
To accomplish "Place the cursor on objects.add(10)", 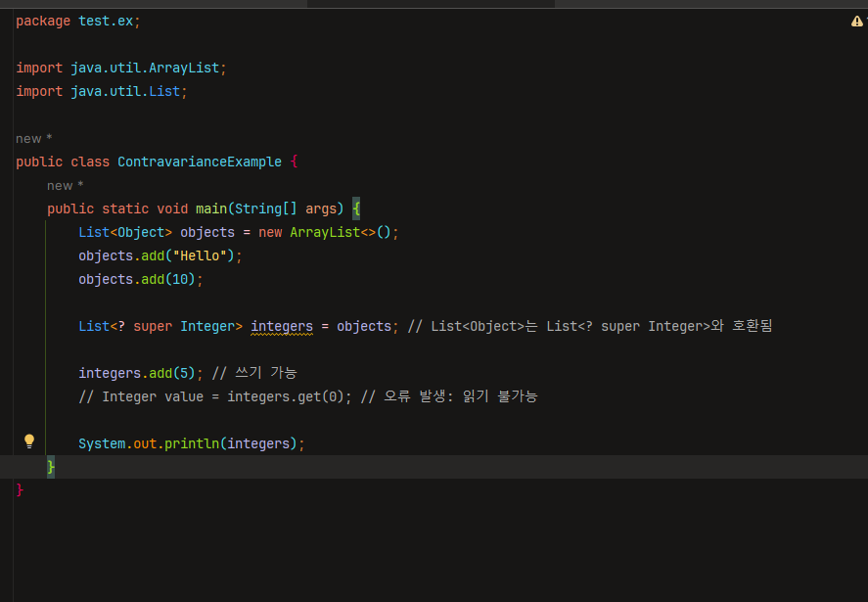I will (x=141, y=279).
